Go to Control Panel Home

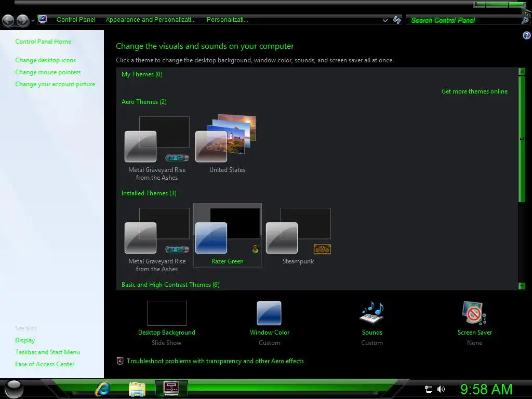43,42
